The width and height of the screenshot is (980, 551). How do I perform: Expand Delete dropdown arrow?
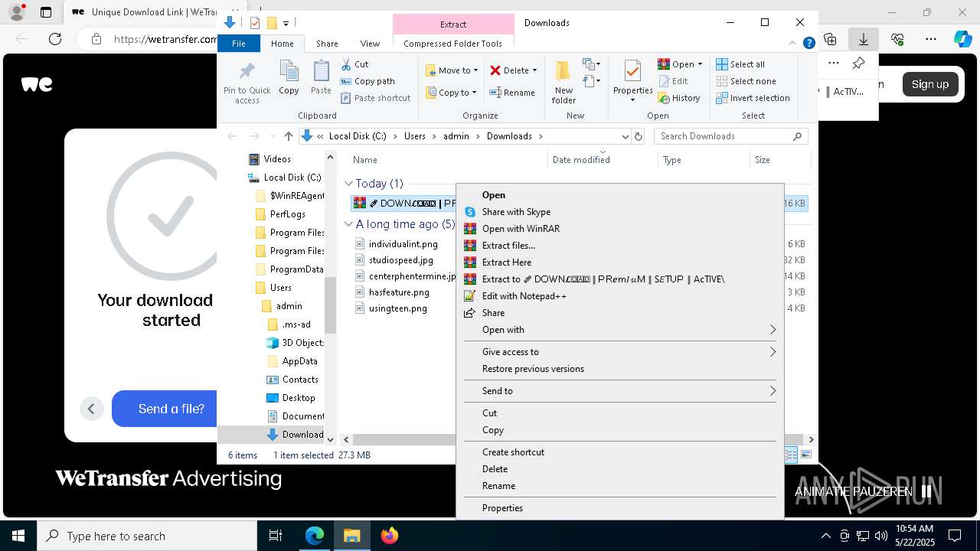[534, 70]
